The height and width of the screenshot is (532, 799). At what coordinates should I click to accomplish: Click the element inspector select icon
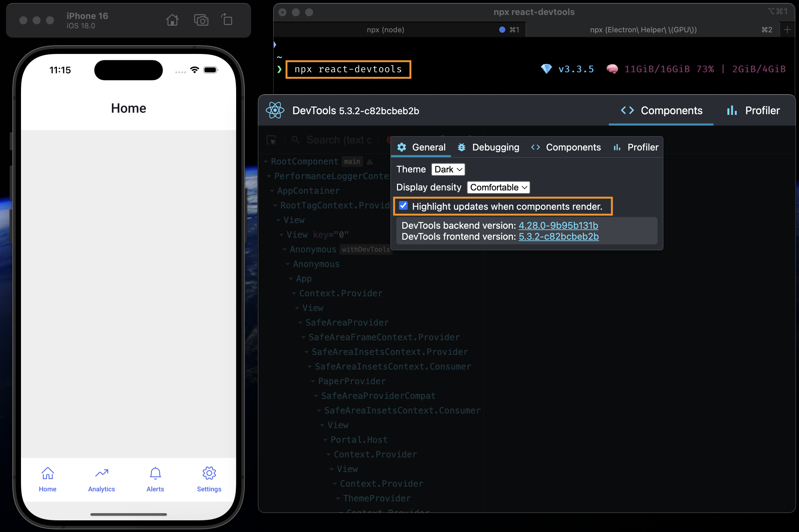(x=271, y=140)
